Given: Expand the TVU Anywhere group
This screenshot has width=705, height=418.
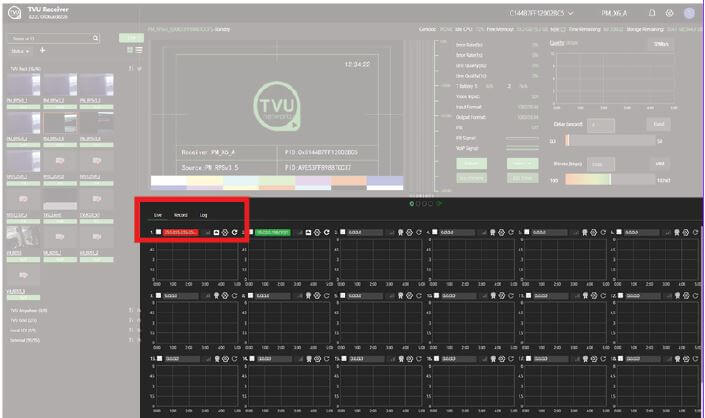Looking at the screenshot, I should 138,311.
